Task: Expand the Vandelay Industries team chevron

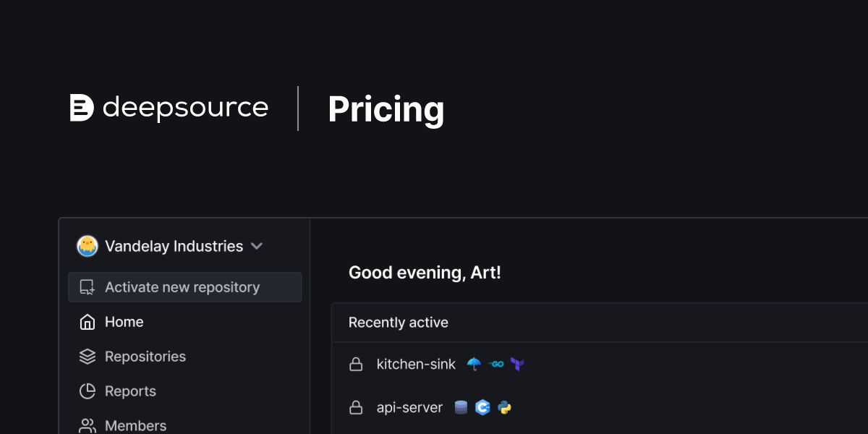Action: tap(256, 246)
